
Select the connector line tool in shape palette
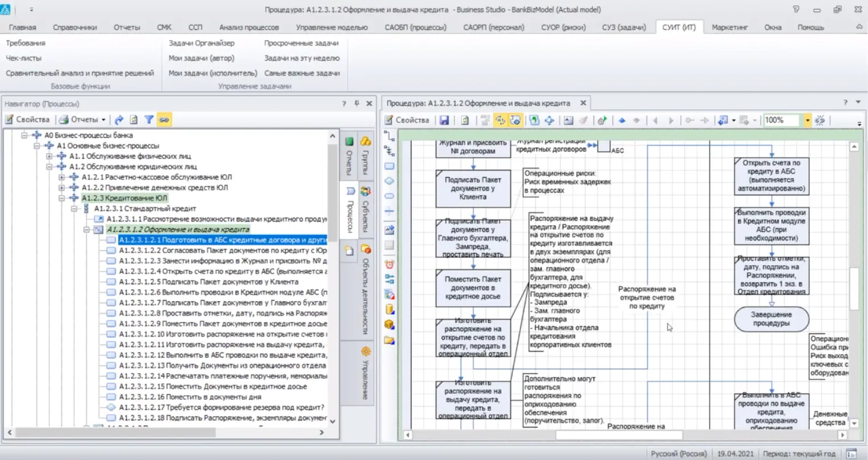coord(389,136)
